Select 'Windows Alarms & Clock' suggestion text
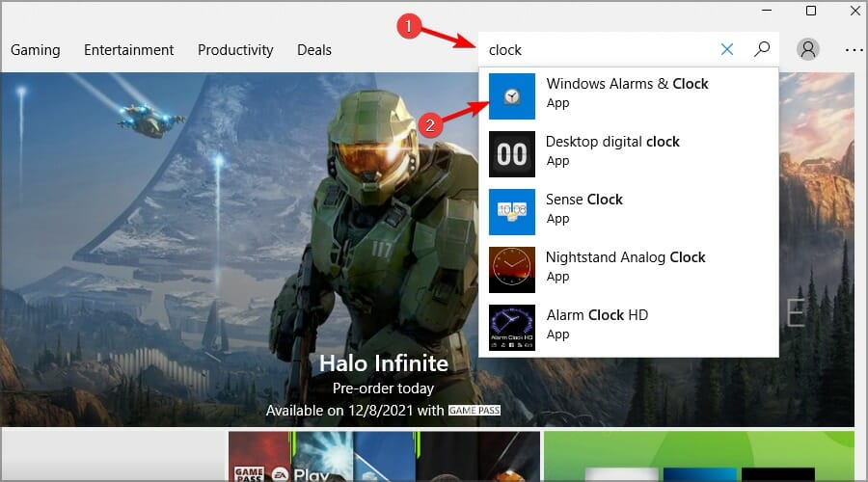 click(x=627, y=84)
